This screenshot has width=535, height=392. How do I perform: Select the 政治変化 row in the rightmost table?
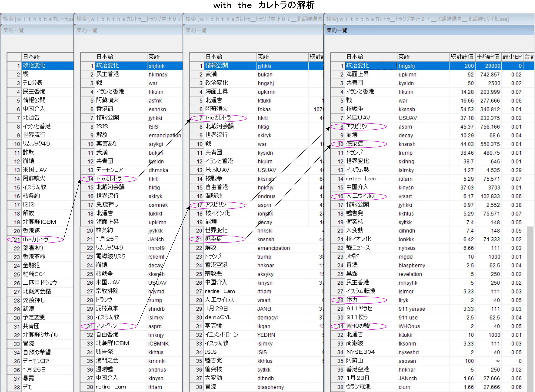click(357, 66)
